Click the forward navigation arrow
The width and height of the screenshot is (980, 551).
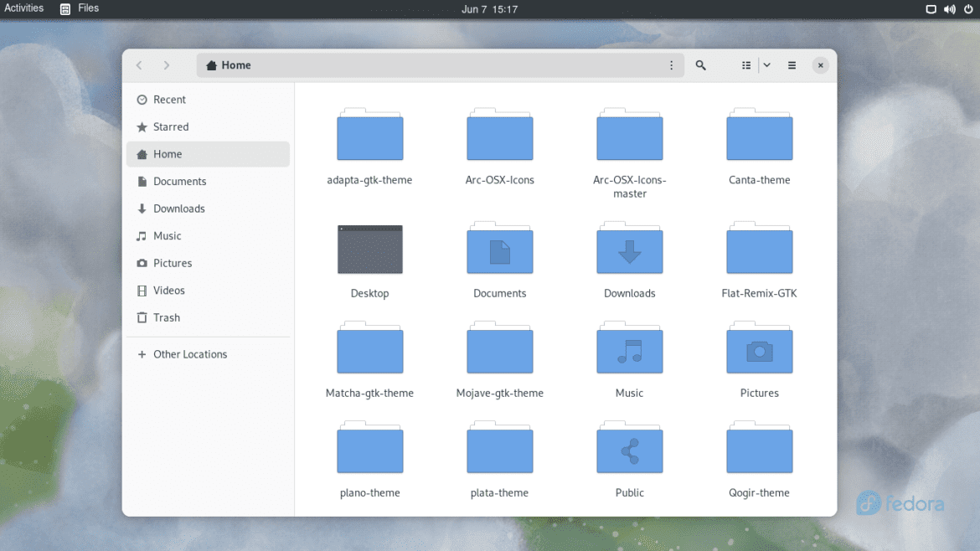167,64
